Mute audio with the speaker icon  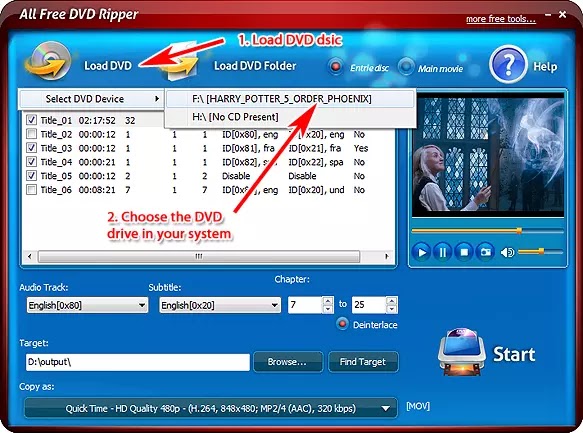507,253
